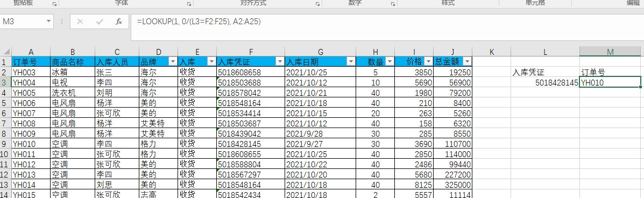644x198 pixels.
Task: Select column K header
Action: point(492,52)
